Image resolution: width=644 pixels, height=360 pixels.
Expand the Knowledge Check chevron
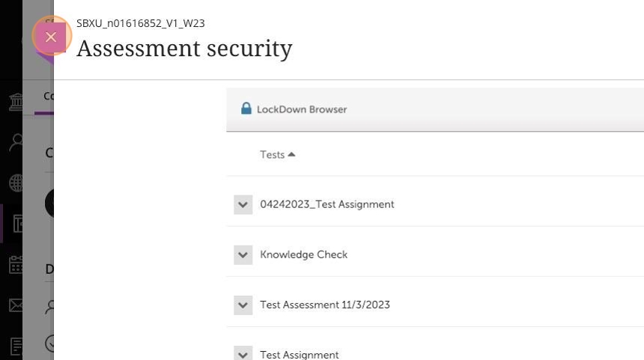(243, 254)
